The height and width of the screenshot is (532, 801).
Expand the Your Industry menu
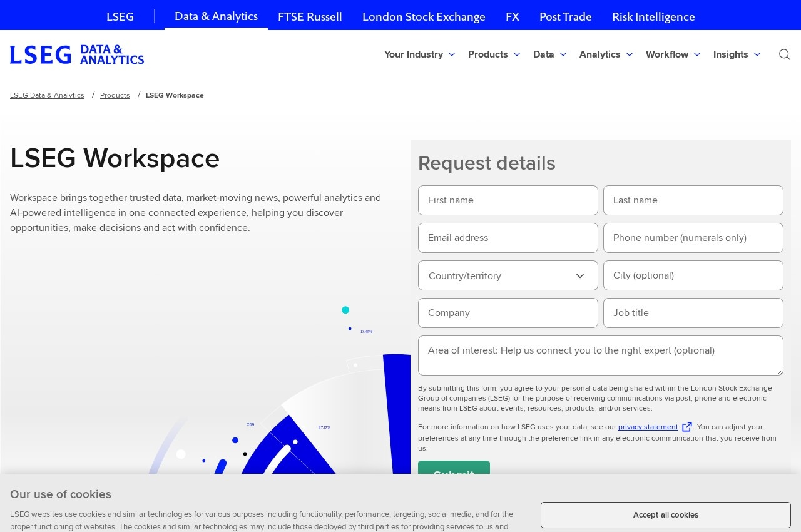tap(419, 54)
